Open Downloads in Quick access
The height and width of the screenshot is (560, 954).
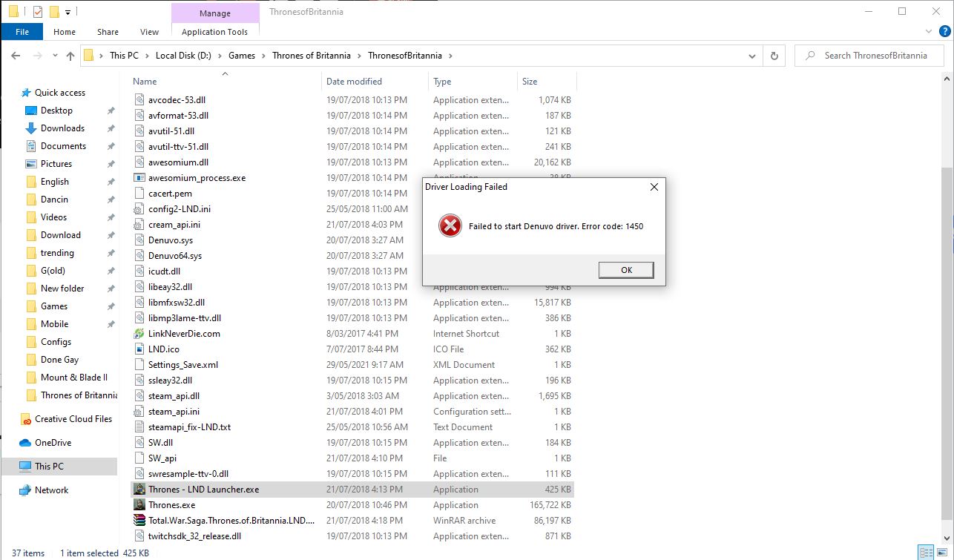pyautogui.click(x=62, y=128)
